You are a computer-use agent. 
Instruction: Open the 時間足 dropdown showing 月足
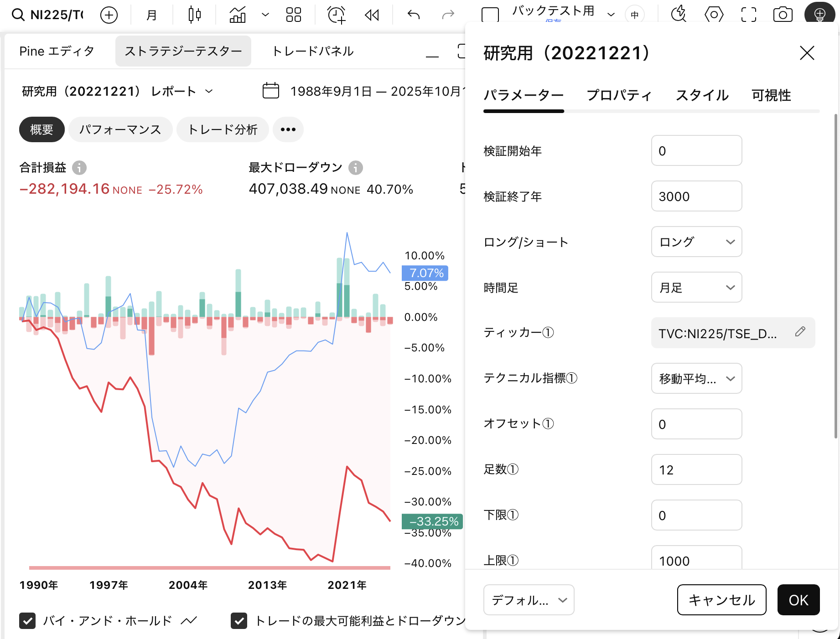click(x=696, y=288)
